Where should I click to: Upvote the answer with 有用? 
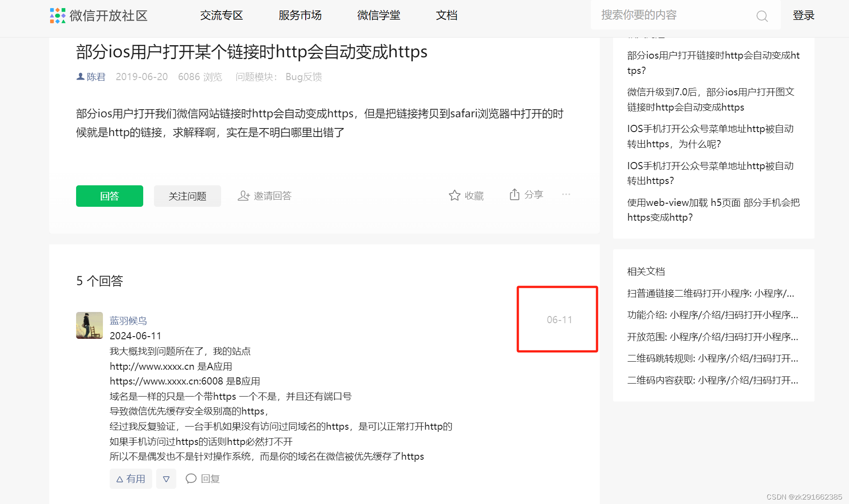[131, 479]
